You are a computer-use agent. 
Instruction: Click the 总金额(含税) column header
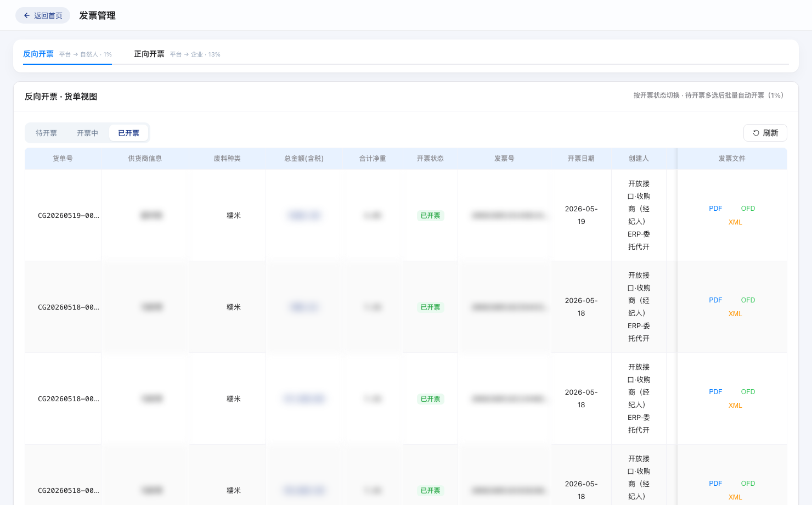coord(304,159)
